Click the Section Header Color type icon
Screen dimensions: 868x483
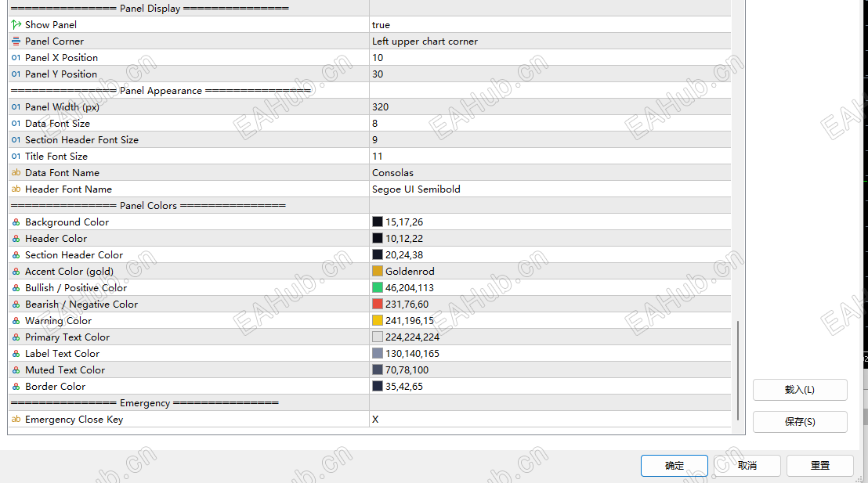click(x=16, y=255)
